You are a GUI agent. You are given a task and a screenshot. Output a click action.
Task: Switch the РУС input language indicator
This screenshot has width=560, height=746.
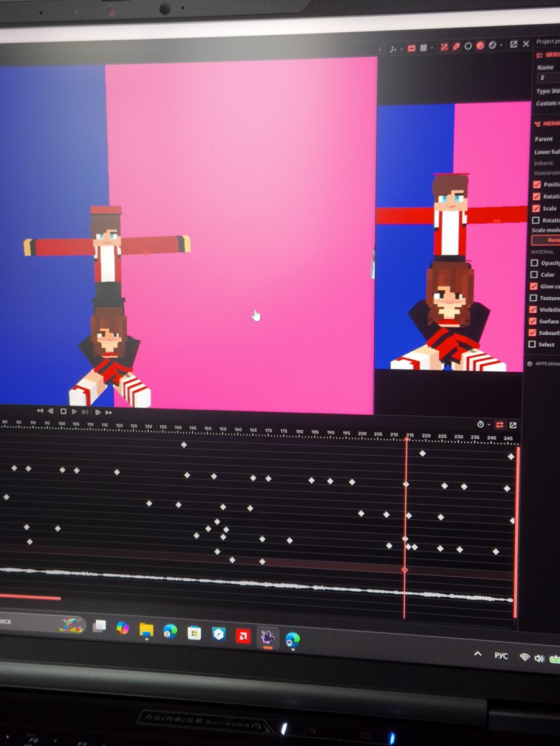point(501,656)
